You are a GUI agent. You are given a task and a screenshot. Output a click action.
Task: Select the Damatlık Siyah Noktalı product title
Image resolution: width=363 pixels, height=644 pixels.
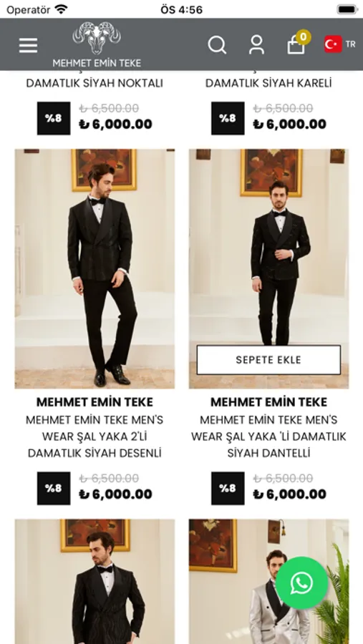(95, 83)
